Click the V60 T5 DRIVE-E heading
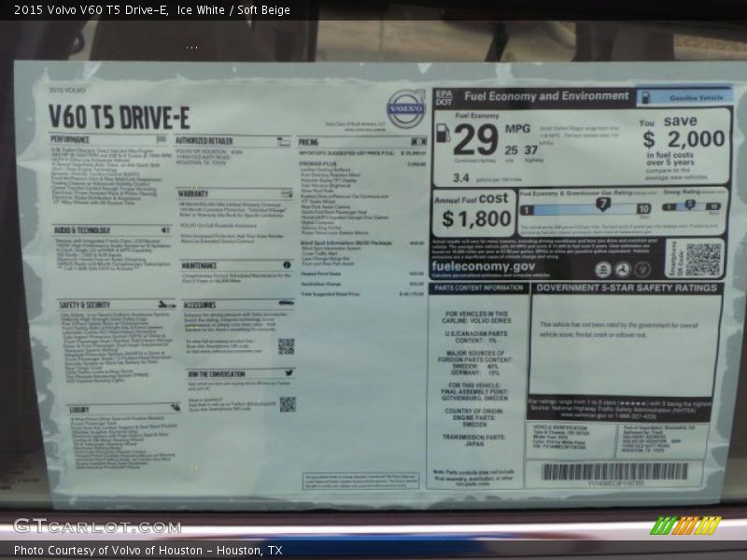Screen dimensions: 747x560 click(120, 117)
